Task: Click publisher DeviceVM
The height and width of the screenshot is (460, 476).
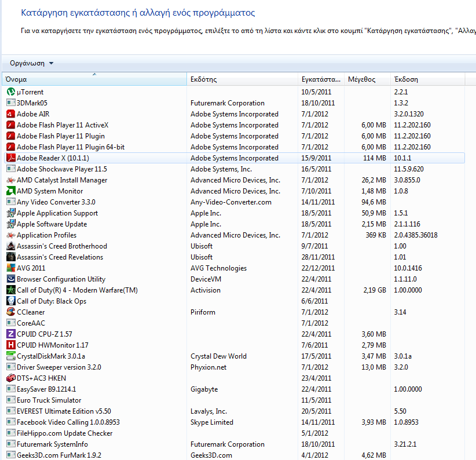Action: pos(206,279)
